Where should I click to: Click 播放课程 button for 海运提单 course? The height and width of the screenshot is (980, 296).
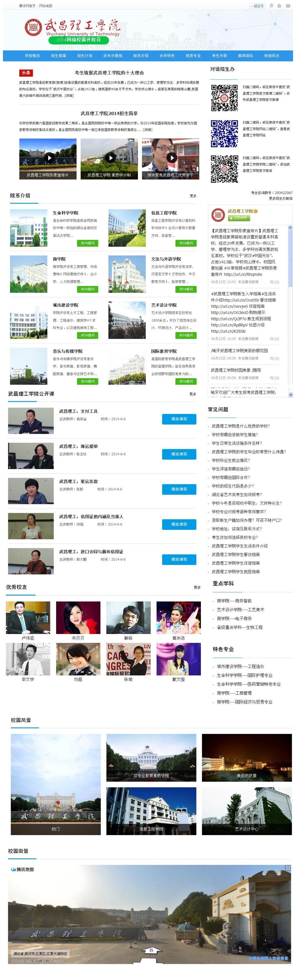pos(179,454)
